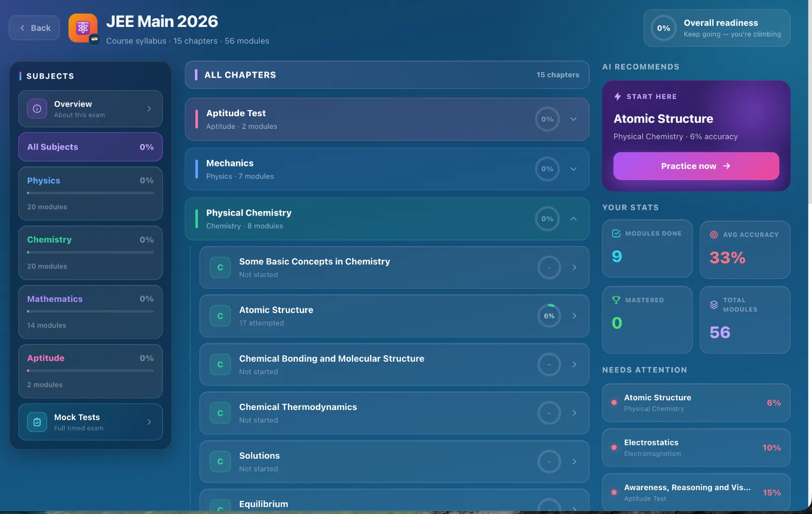
Task: Click the "15 chapters" count in All Chapters
Action: click(558, 75)
